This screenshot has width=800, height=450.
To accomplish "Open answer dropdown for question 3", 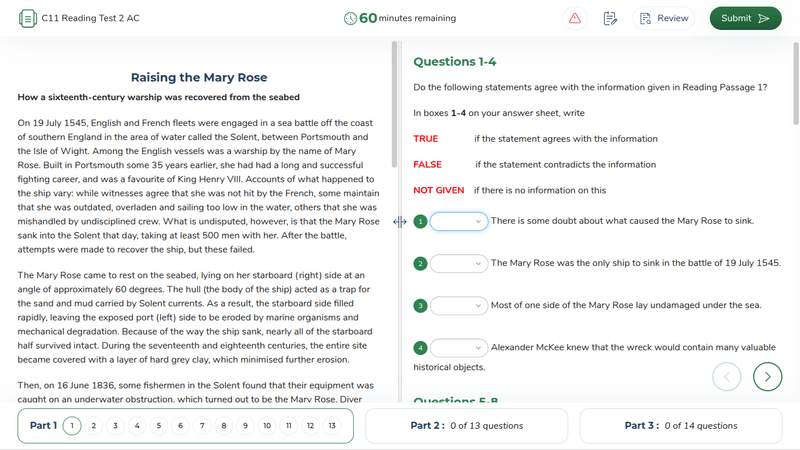I will [459, 306].
